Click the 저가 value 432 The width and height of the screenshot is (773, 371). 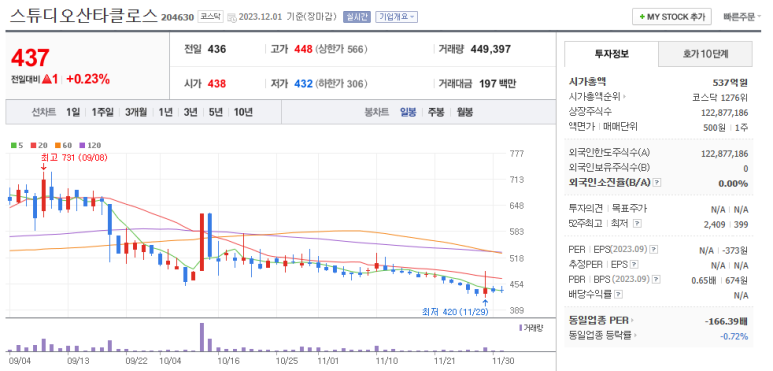pos(303,84)
